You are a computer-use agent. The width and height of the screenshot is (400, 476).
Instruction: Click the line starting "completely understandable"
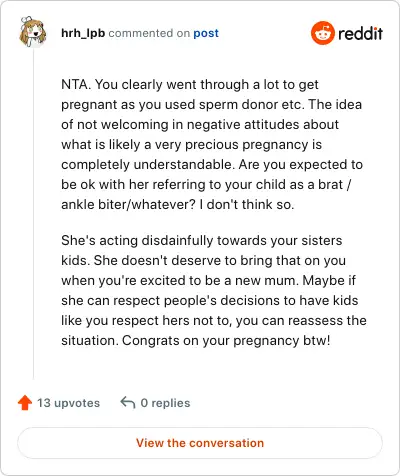pos(212,165)
